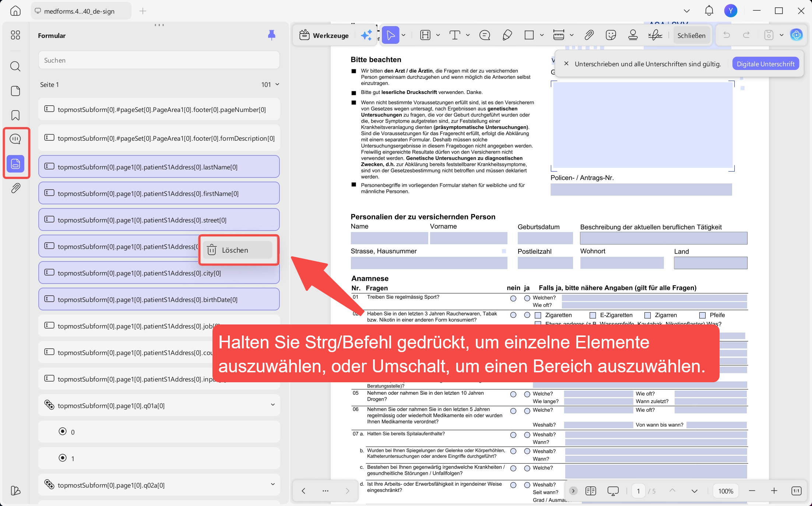Open the bookmarks panel icon
The width and height of the screenshot is (812, 506).
[x=15, y=115]
